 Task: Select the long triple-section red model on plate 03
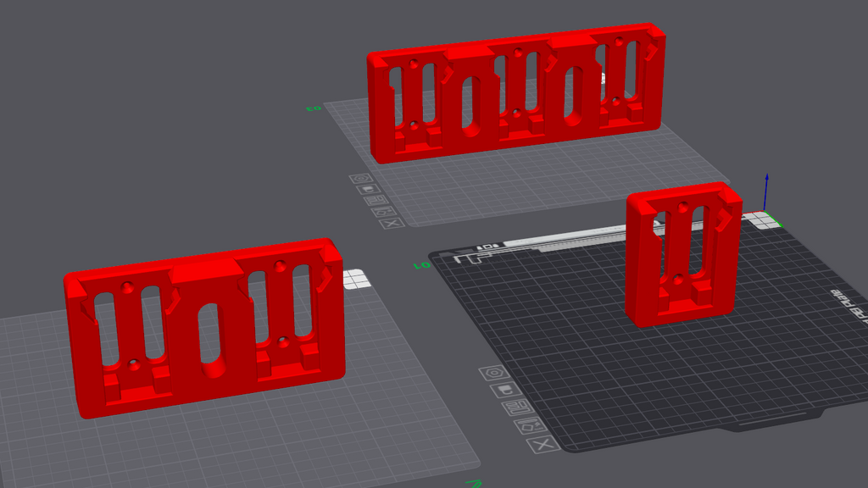tap(515, 91)
